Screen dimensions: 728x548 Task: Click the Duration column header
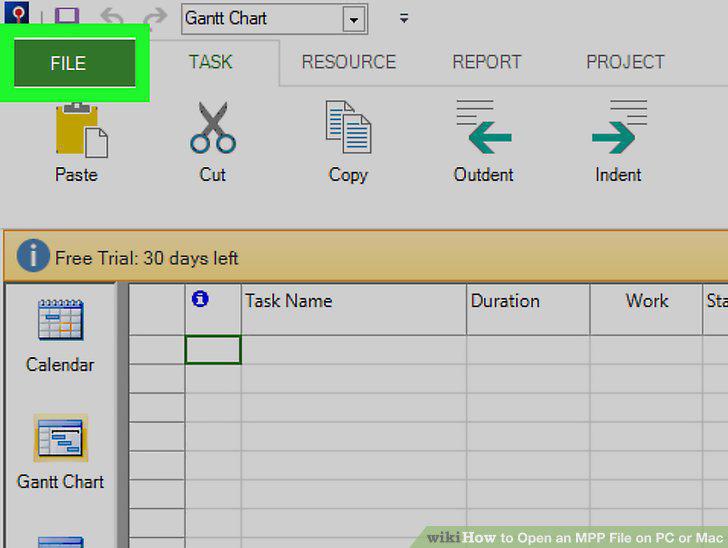point(528,309)
